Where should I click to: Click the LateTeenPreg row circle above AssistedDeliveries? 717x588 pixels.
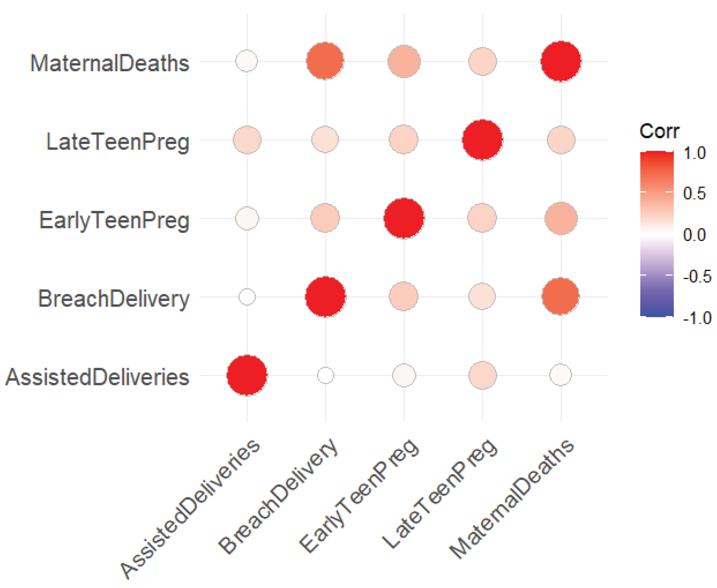[247, 140]
